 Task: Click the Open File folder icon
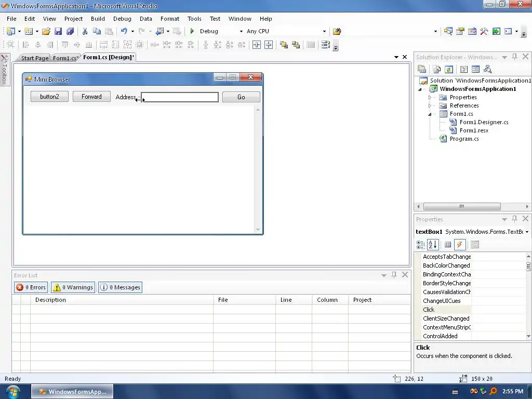pos(46,31)
